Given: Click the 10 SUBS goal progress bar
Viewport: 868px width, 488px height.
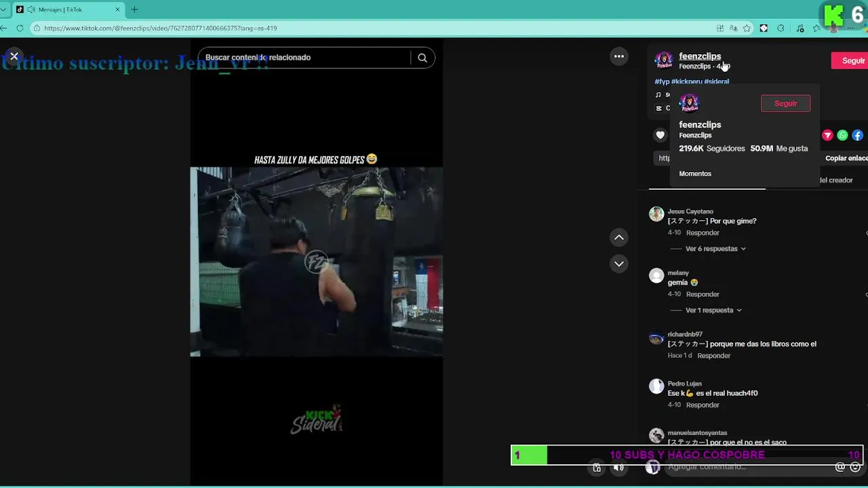Looking at the screenshot, I should click(x=687, y=455).
